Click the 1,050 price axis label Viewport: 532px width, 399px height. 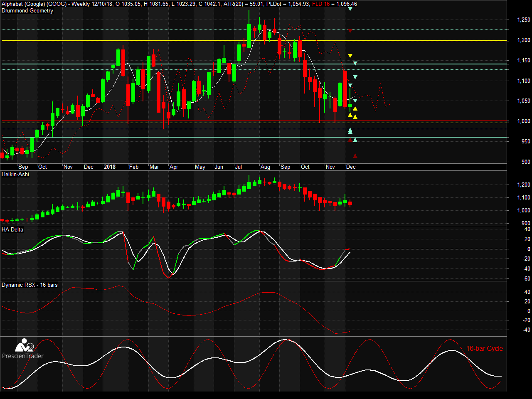click(x=524, y=101)
